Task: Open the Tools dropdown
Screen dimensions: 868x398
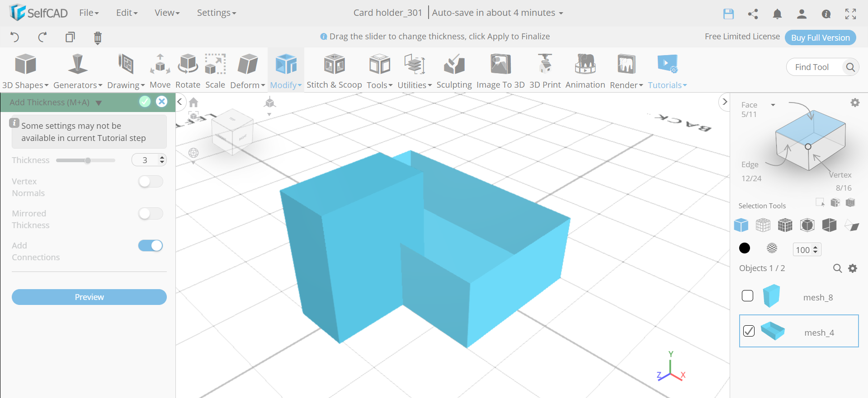Action: [x=379, y=71]
